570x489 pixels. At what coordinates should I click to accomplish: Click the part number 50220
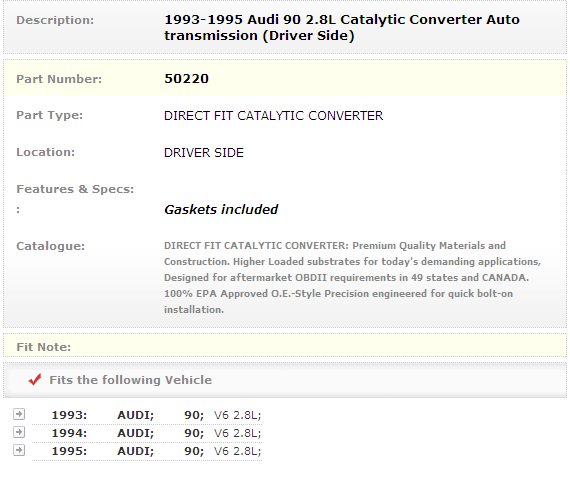coord(186,79)
